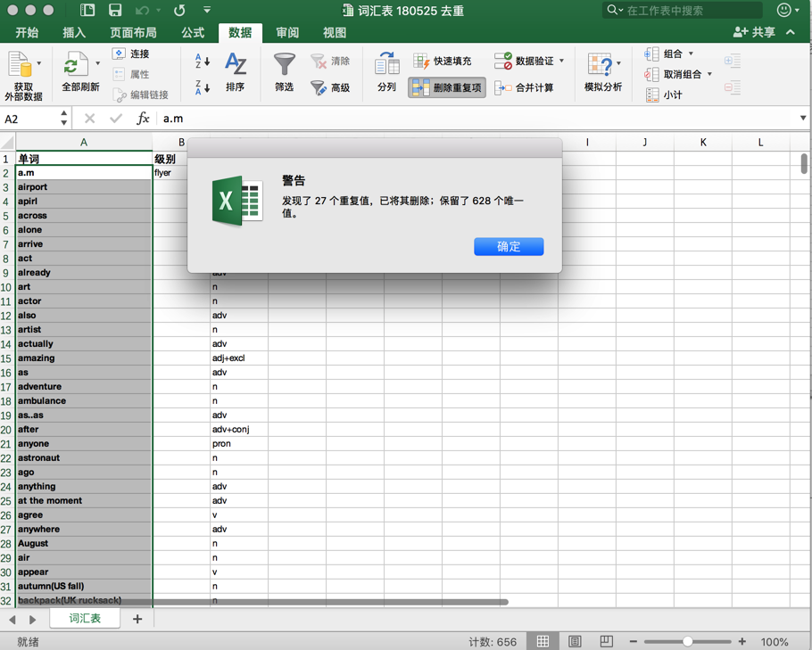Expand the formula bar with the arrow
This screenshot has width=812, height=650.
point(803,118)
